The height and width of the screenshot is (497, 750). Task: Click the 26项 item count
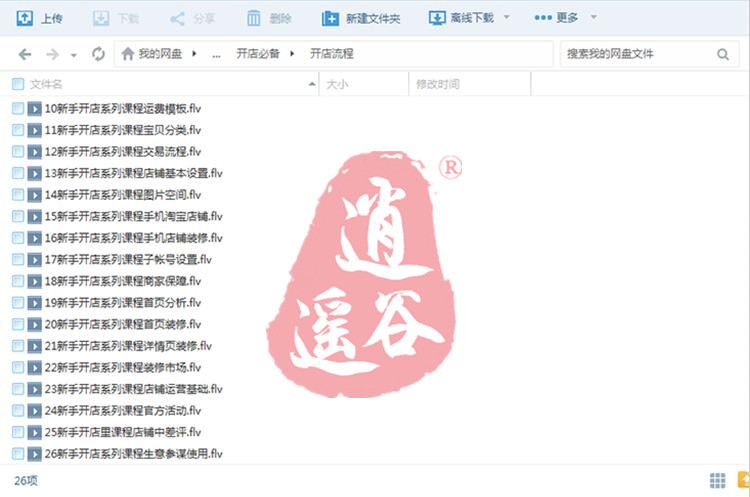[26, 481]
